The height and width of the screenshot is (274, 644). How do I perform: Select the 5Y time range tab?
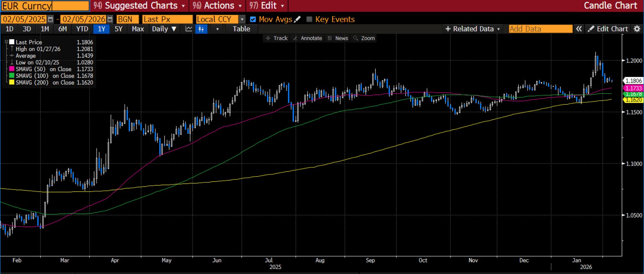click(118, 29)
